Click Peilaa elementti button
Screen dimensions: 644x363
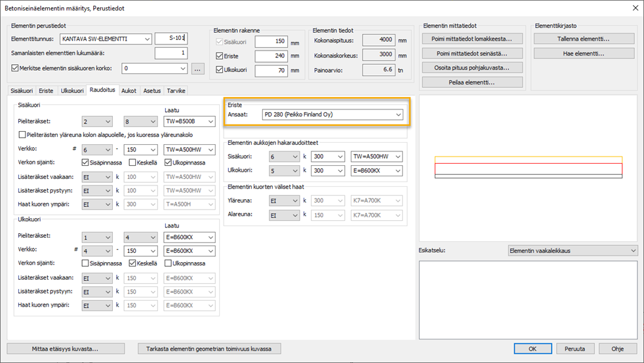tap(472, 82)
